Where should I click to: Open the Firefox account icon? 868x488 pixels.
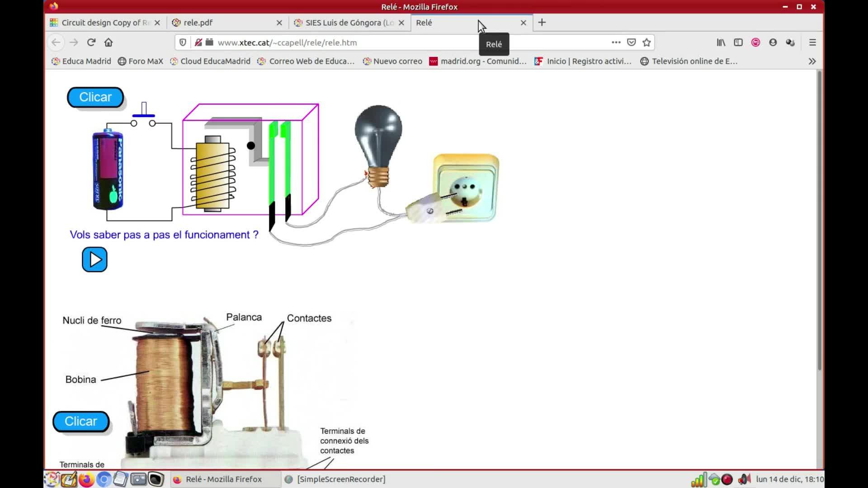coord(773,42)
